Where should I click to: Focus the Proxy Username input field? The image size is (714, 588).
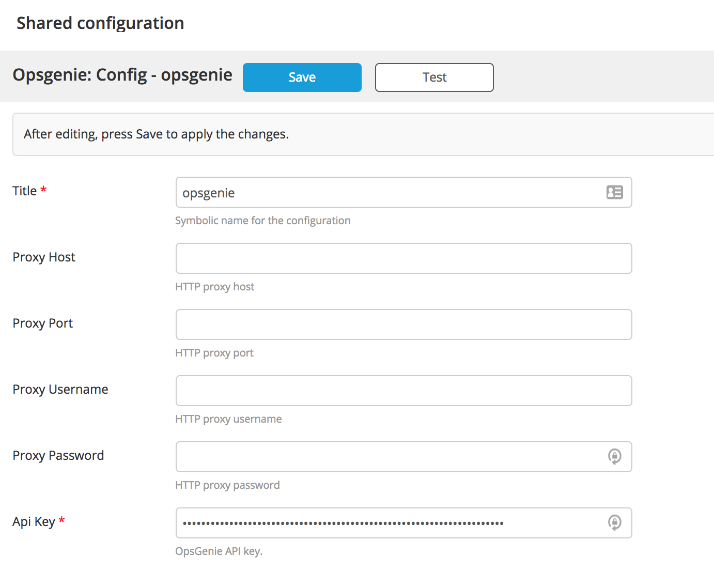click(403, 391)
